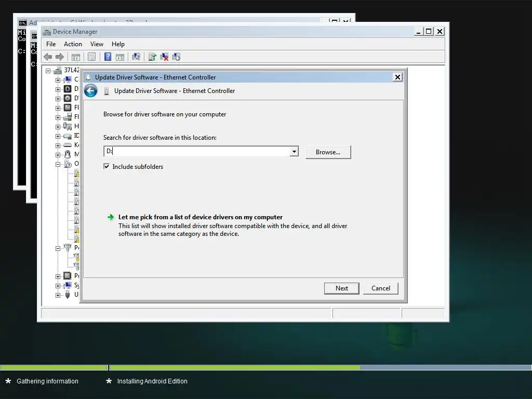Click the Gathering information step label
This screenshot has width=532, height=399.
click(47, 381)
